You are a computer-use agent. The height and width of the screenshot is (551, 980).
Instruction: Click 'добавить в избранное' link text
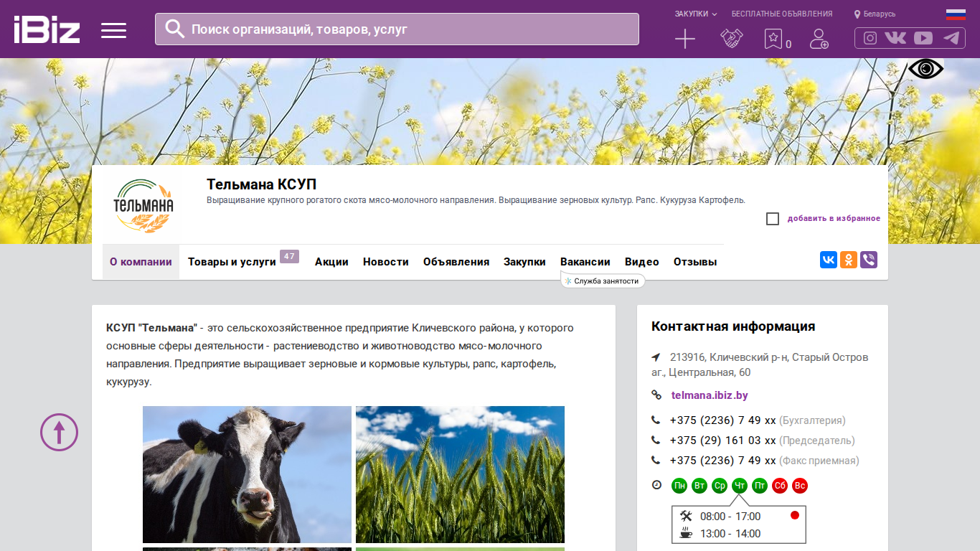(x=834, y=219)
